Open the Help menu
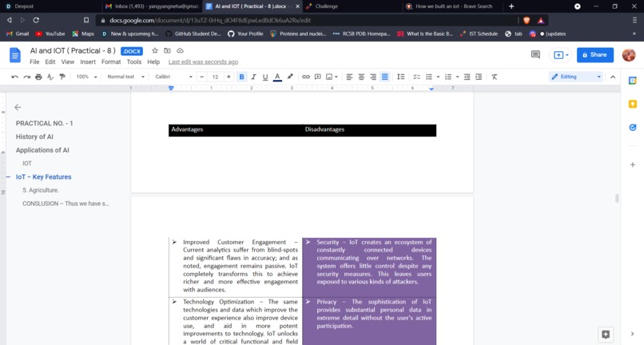Image resolution: width=644 pixels, height=345 pixels. 153,62
